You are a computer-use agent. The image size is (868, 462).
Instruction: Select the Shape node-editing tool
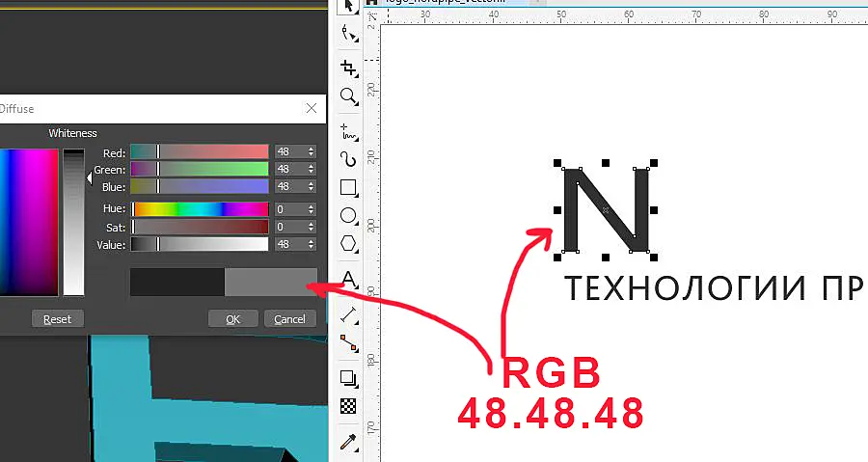tap(348, 33)
